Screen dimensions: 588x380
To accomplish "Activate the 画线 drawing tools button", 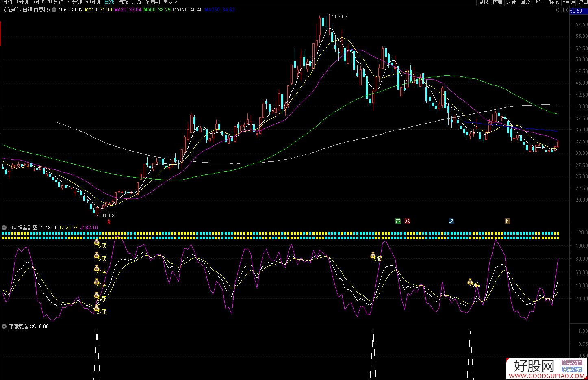I will pos(525,2).
